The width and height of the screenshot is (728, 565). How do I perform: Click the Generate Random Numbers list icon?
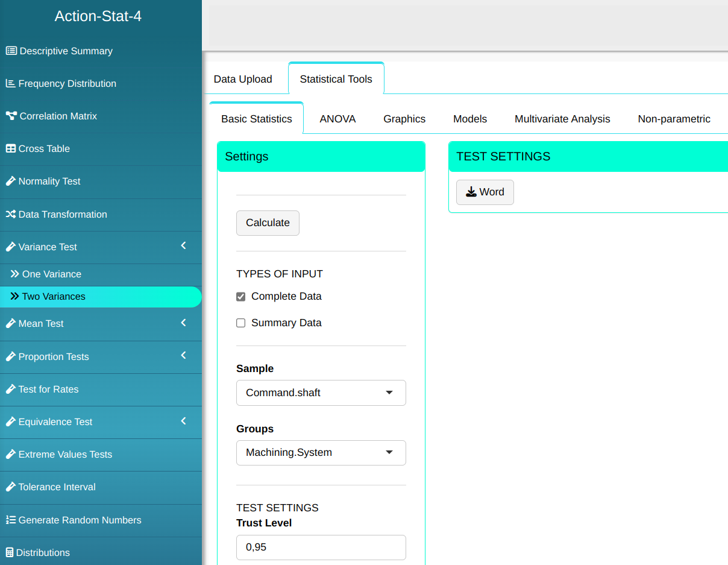click(x=10, y=520)
